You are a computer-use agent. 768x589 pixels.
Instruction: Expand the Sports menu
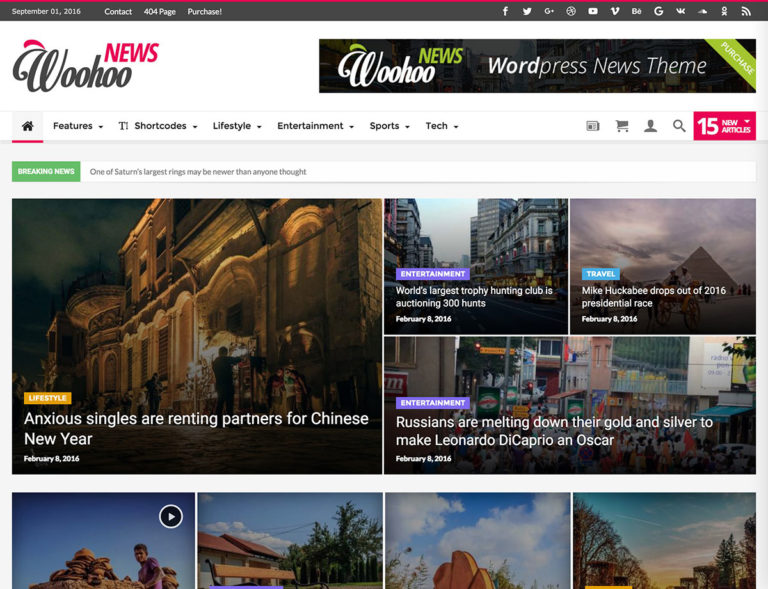389,126
